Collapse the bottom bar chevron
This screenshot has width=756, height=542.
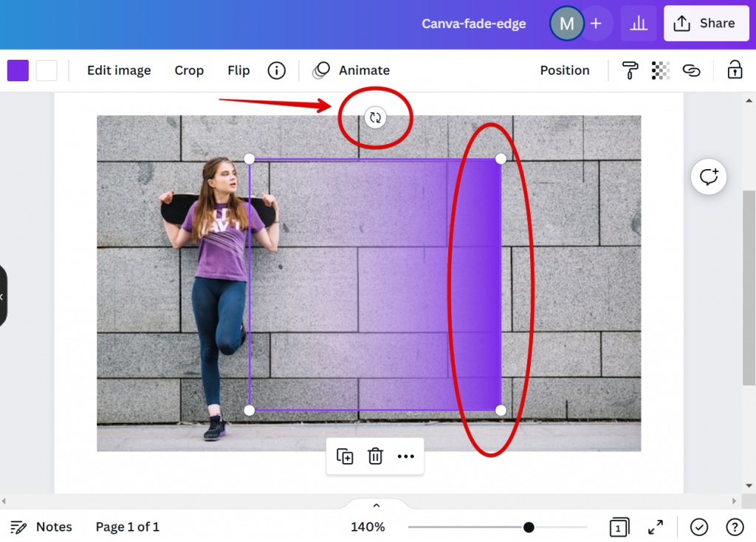tap(376, 505)
